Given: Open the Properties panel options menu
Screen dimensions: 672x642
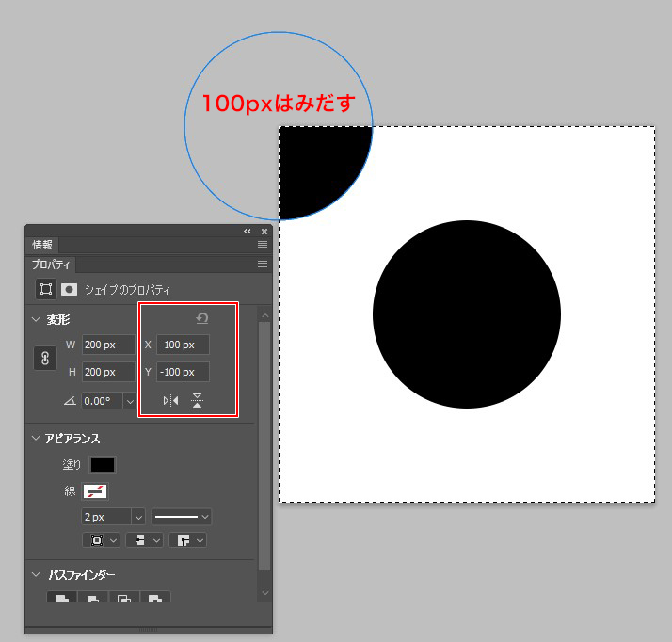Looking at the screenshot, I should [263, 265].
